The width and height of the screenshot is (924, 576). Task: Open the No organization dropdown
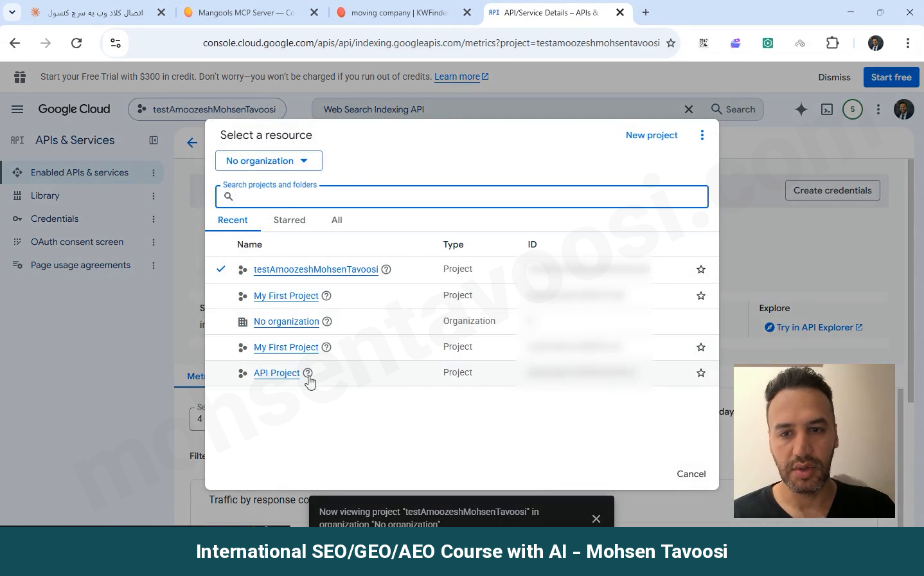[269, 161]
